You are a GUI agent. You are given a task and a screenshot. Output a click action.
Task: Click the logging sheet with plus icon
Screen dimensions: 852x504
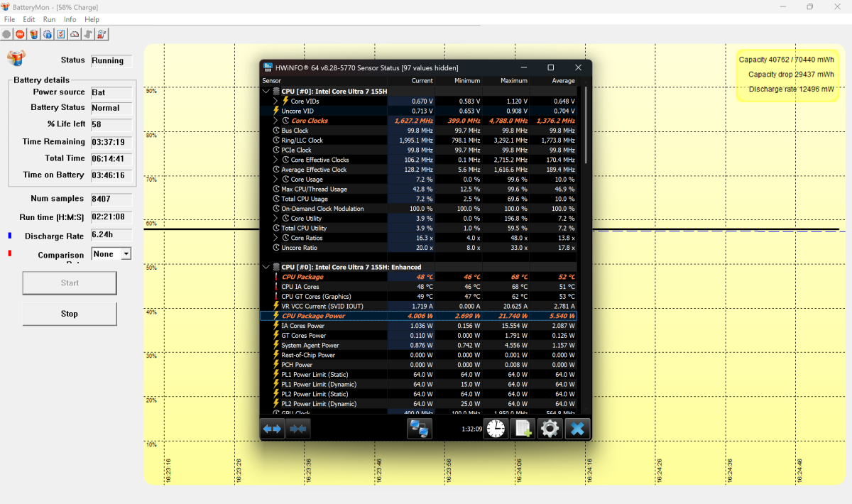[523, 428]
